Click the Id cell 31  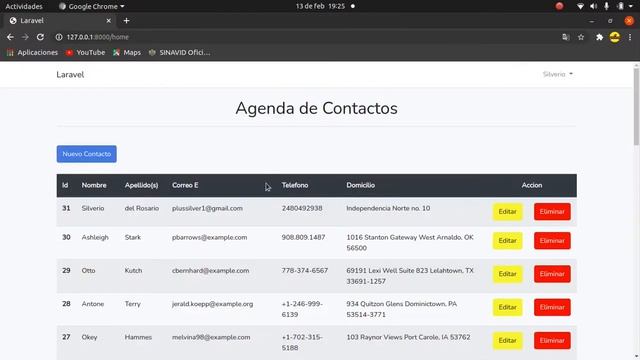pyautogui.click(x=66, y=208)
